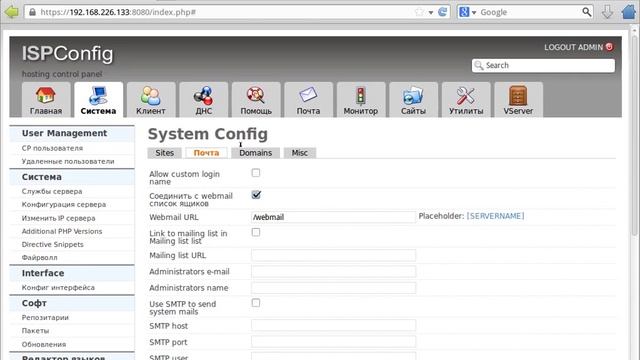Click the ISPConfig logo
The height and width of the screenshot is (360, 640).
pos(67,53)
